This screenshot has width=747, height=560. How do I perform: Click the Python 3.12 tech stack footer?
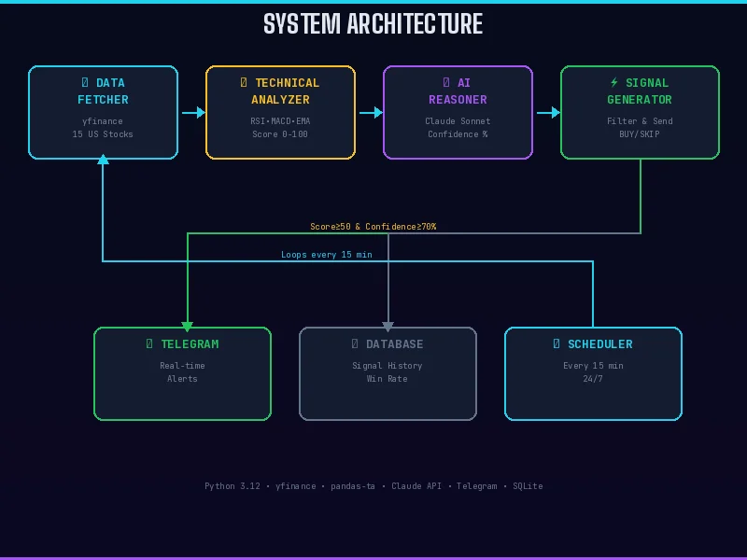pyautogui.click(x=373, y=486)
